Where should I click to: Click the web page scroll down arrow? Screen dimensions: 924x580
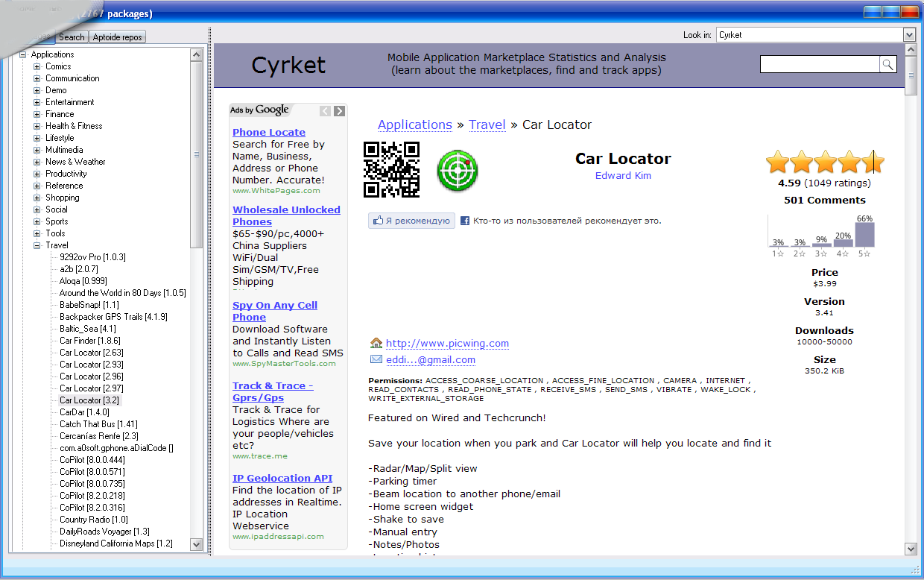(911, 549)
